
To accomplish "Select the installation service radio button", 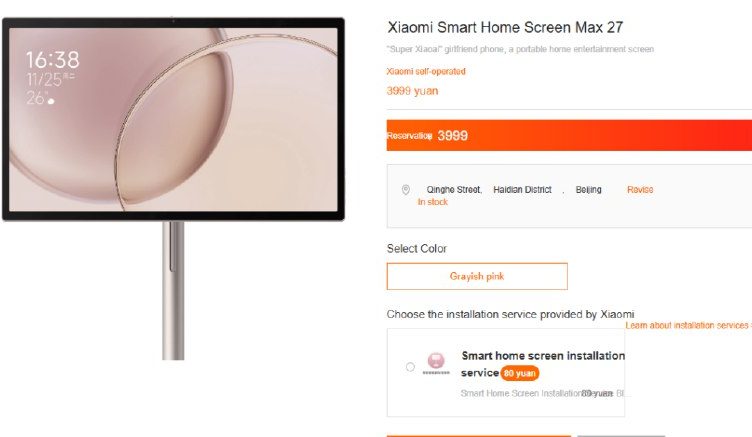I will click(410, 367).
